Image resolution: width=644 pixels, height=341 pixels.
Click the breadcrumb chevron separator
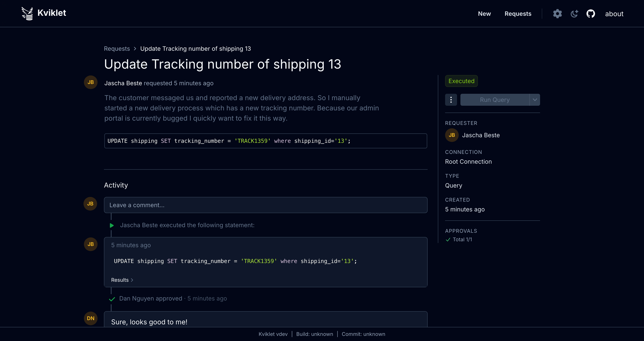coord(135,49)
